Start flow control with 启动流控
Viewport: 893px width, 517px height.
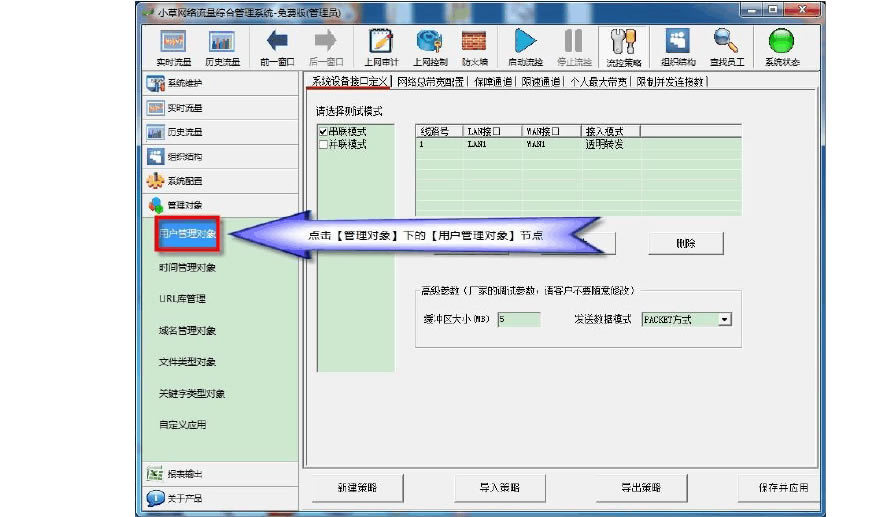tap(525, 48)
